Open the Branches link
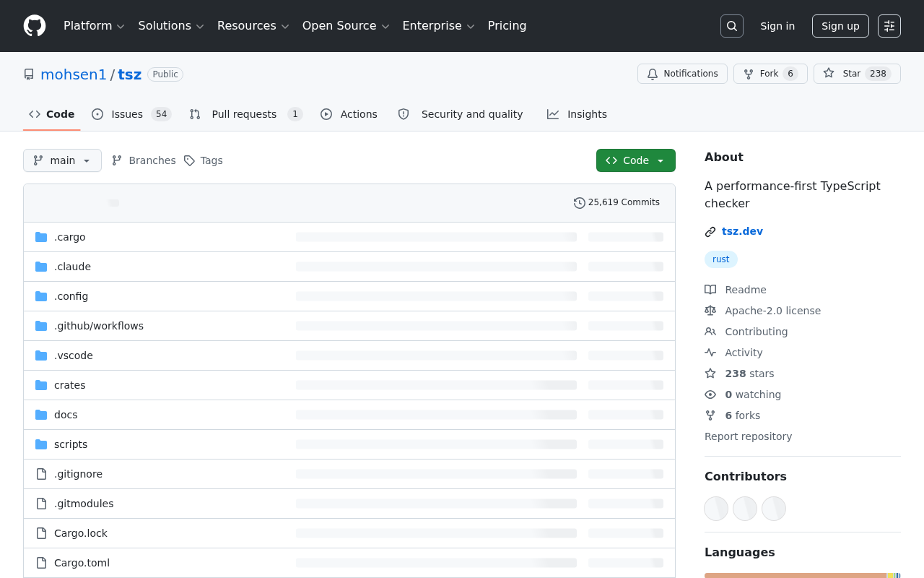Viewport: 924px width, 578px height. pyautogui.click(x=144, y=160)
